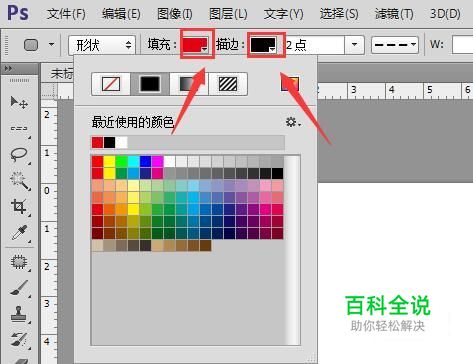The height and width of the screenshot is (364, 473).
Task: Choose darkest brown swatch in bottom row
Action: 205,246
